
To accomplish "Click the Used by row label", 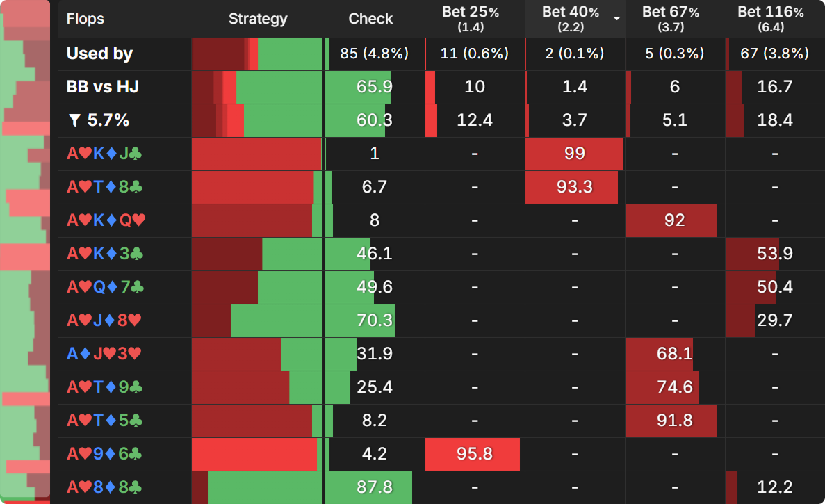I will (99, 54).
